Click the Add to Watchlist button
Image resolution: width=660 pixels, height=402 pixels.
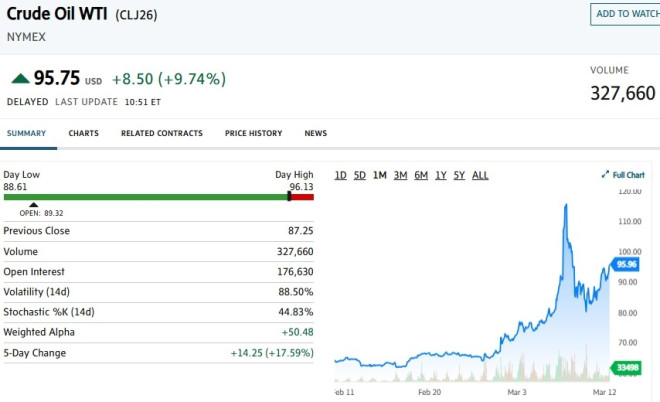(626, 14)
